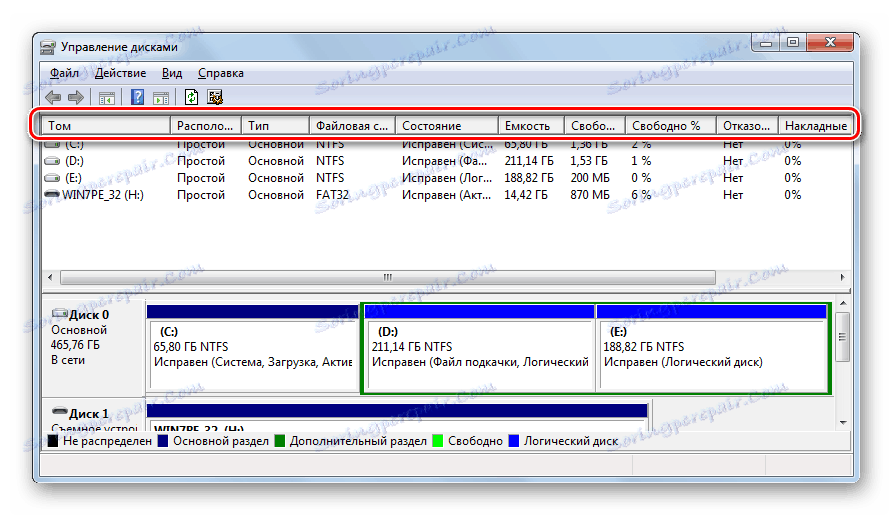Click the drive icon of volume (E:)

click(x=52, y=178)
